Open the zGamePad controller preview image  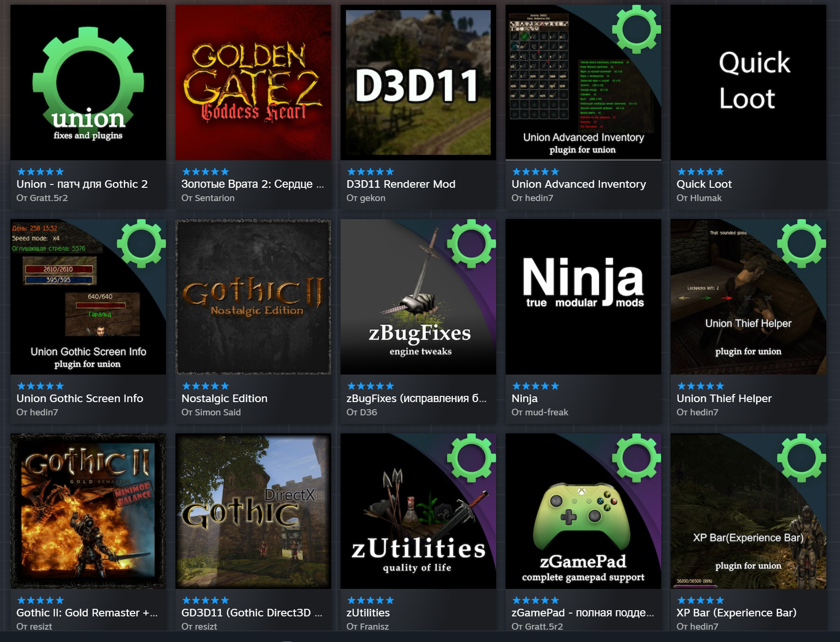point(583,511)
